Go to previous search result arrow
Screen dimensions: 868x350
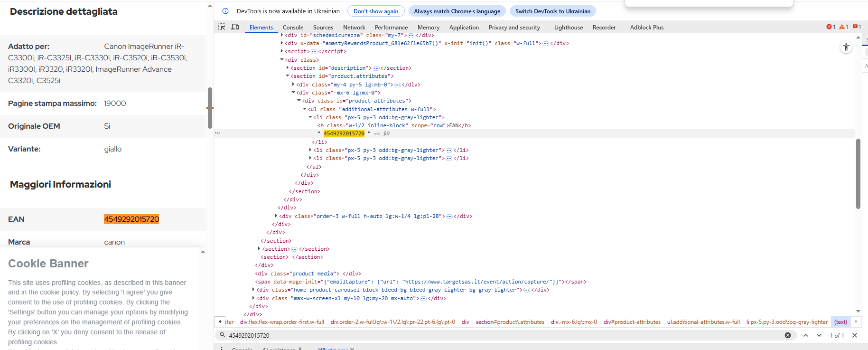(806, 335)
